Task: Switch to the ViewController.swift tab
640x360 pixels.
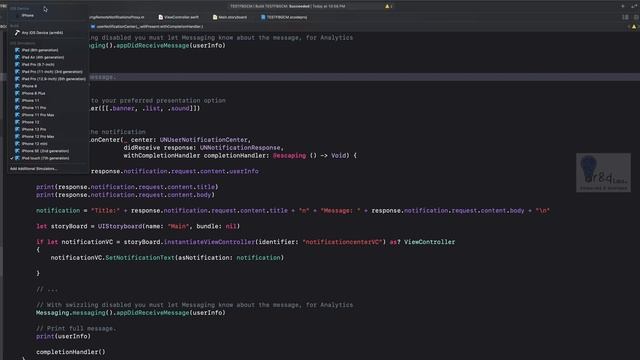Action: coord(178,17)
